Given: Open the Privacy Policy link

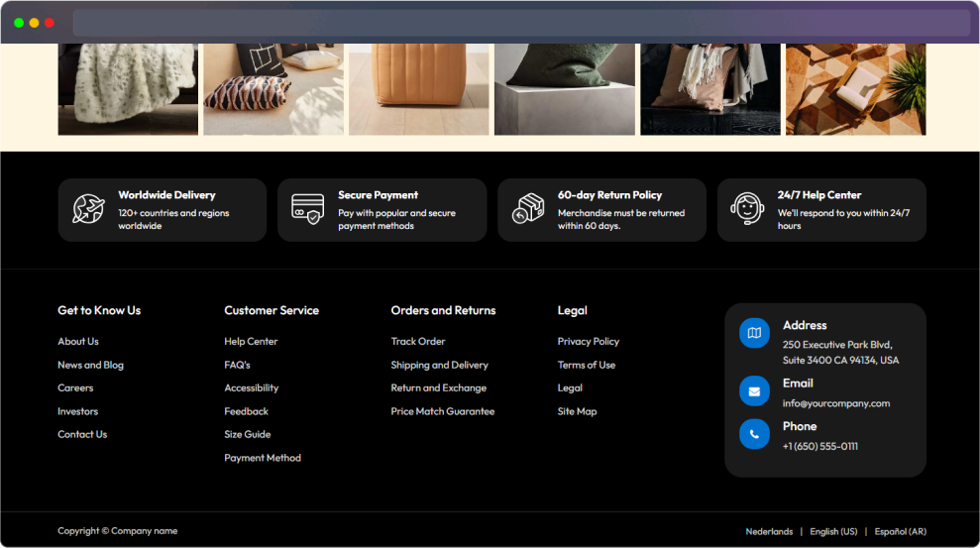Looking at the screenshot, I should point(589,341).
